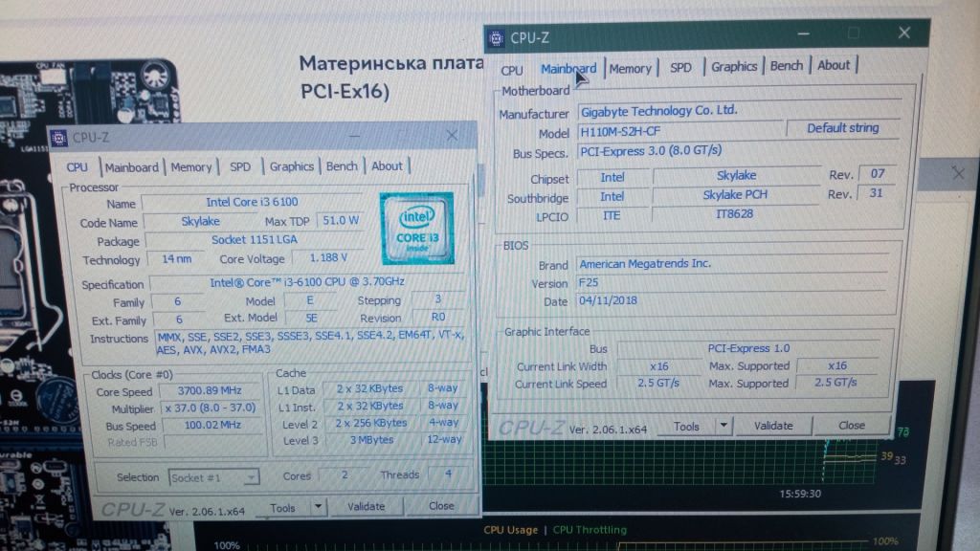Open About tab in the left CPU-Z window
The height and width of the screenshot is (551, 980).
pos(387,165)
